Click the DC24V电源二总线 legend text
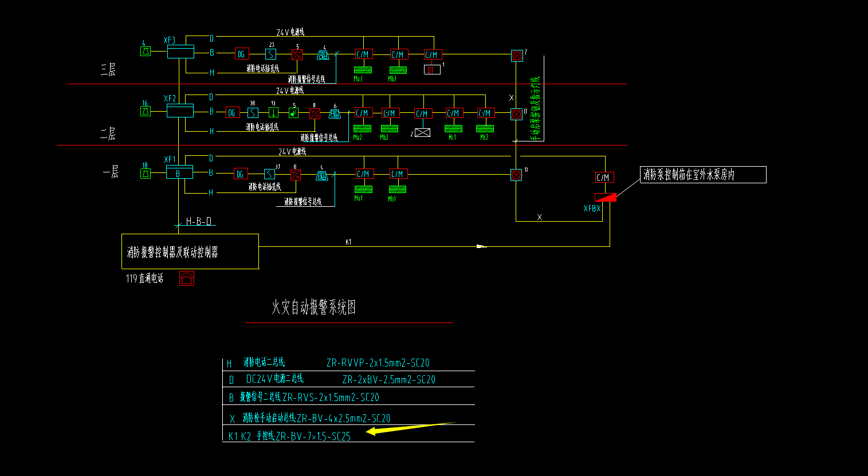The image size is (868, 476). (274, 379)
